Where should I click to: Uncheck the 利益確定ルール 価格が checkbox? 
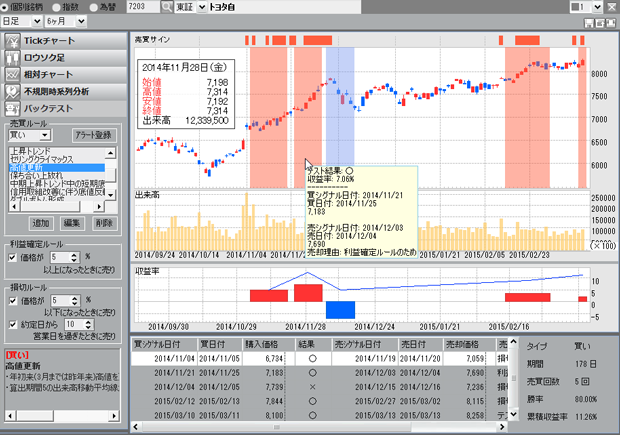(13, 257)
